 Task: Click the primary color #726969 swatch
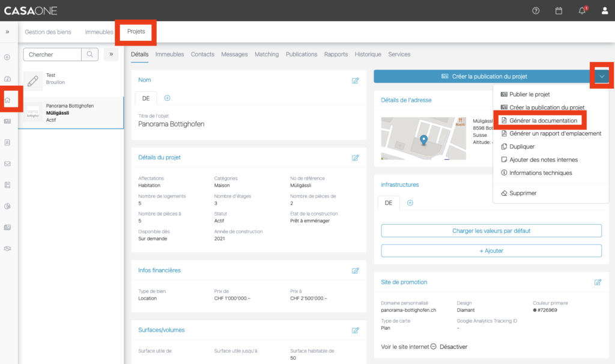point(535,311)
